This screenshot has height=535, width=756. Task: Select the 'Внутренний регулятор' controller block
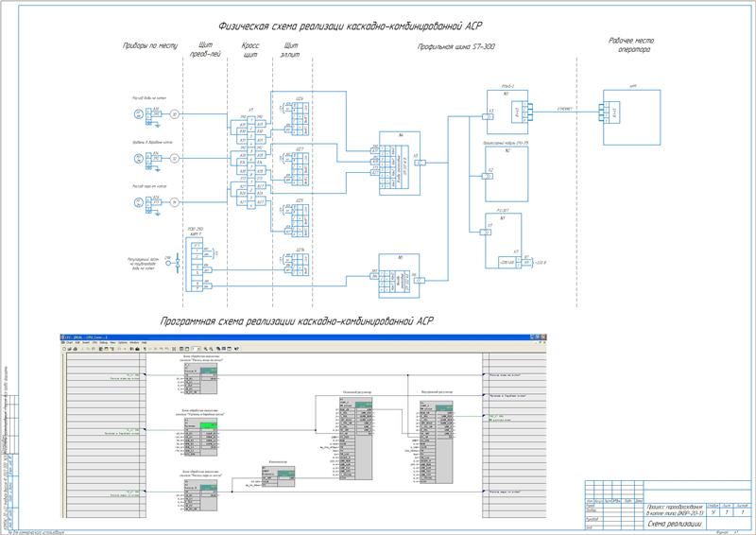437,441
